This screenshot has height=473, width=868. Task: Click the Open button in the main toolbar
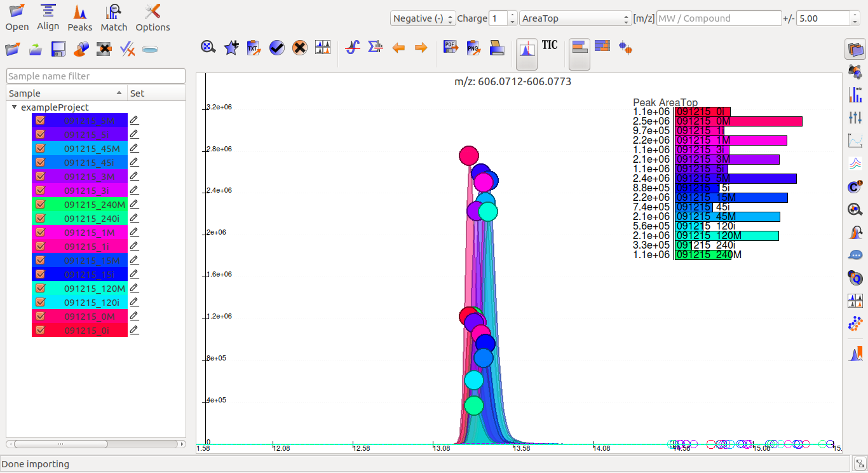point(17,18)
